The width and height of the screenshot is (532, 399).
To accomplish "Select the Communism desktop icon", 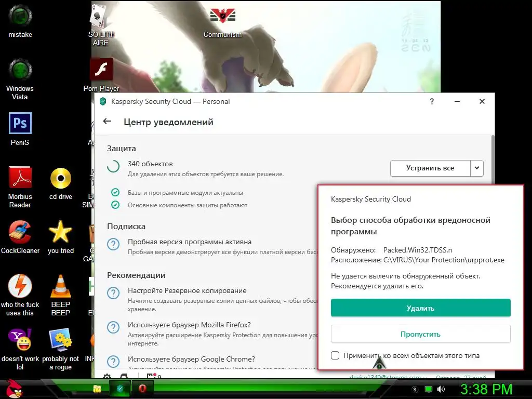I will click(222, 22).
